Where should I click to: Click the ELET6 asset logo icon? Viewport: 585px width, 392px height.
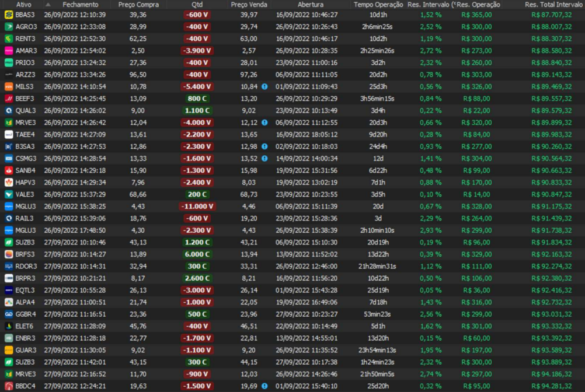pyautogui.click(x=9, y=326)
